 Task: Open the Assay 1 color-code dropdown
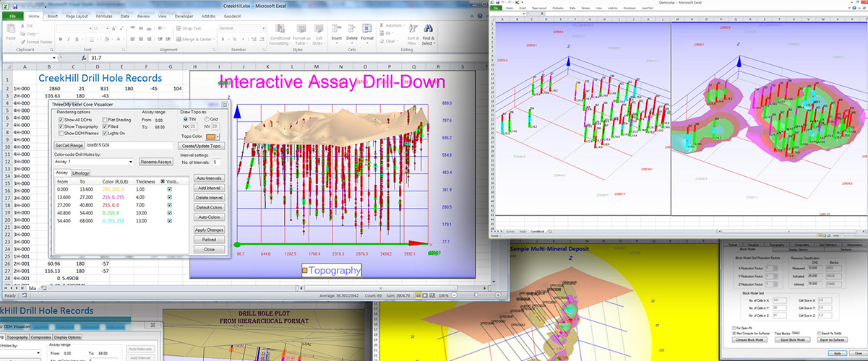[x=131, y=162]
